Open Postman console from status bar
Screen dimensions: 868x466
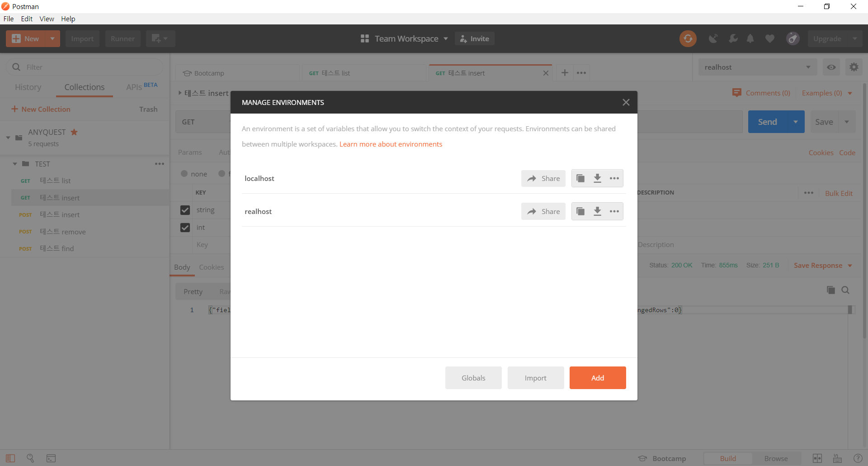tap(51, 458)
